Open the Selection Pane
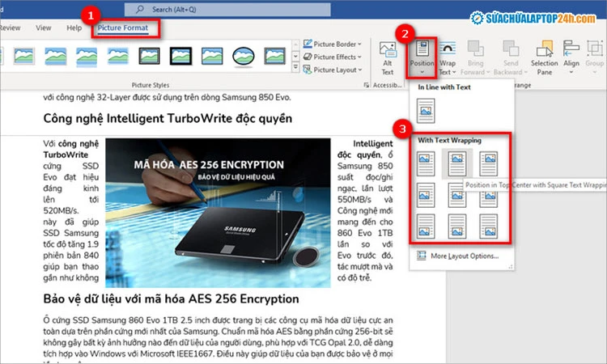Viewport: 607px width, 364px height. [x=544, y=55]
